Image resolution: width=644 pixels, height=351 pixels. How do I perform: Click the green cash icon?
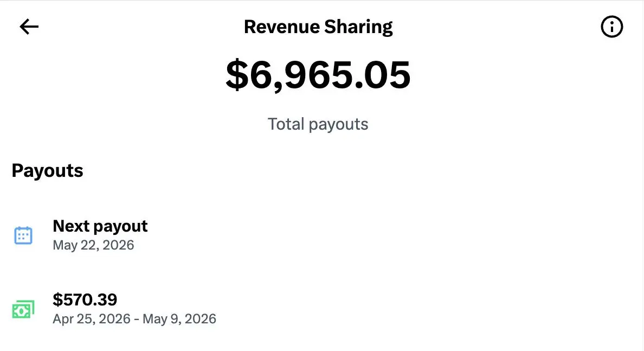pos(23,309)
